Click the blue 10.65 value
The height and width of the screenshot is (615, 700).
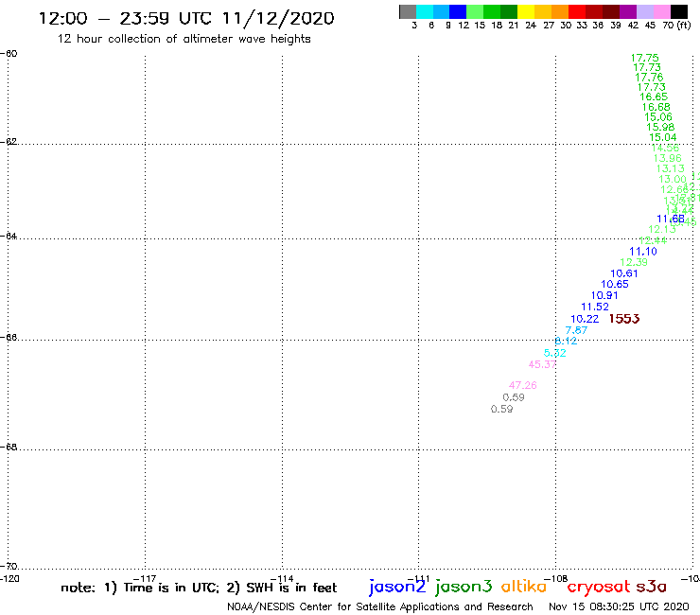(615, 285)
